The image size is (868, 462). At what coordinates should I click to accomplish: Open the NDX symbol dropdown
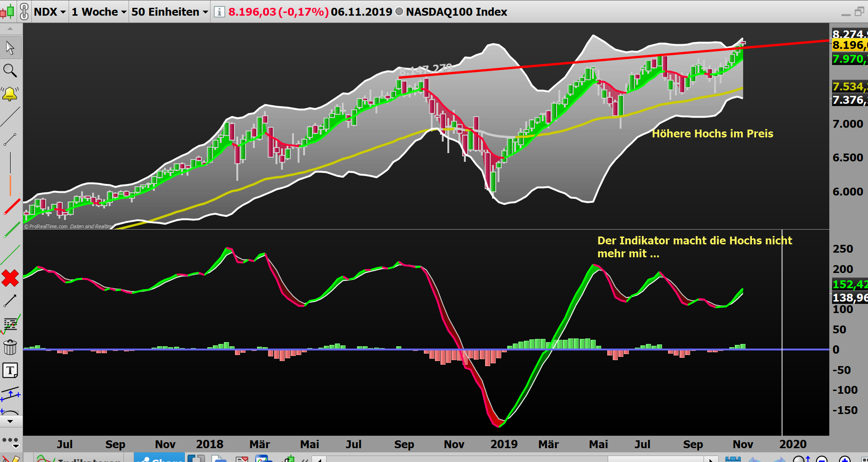[50, 12]
